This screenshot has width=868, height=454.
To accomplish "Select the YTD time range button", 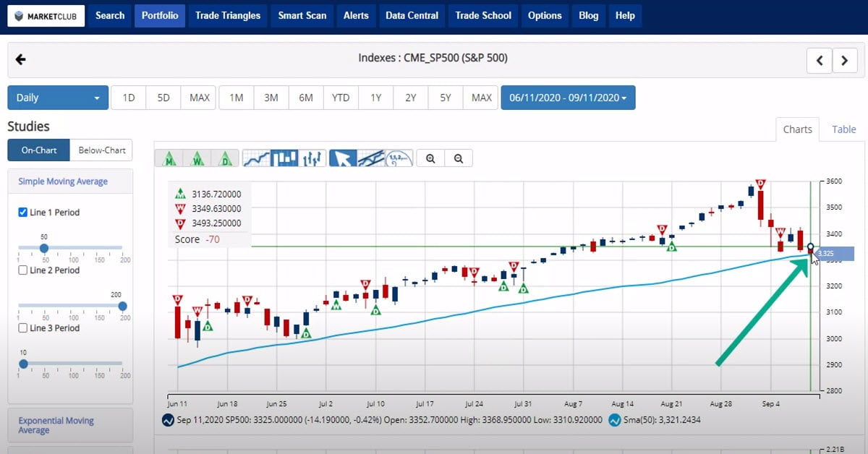I will (341, 98).
